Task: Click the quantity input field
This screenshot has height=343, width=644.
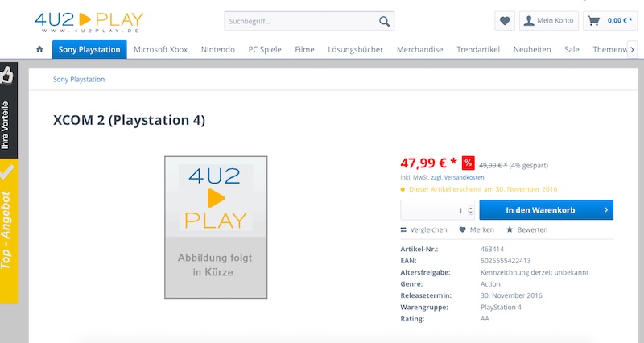Action: pos(437,210)
